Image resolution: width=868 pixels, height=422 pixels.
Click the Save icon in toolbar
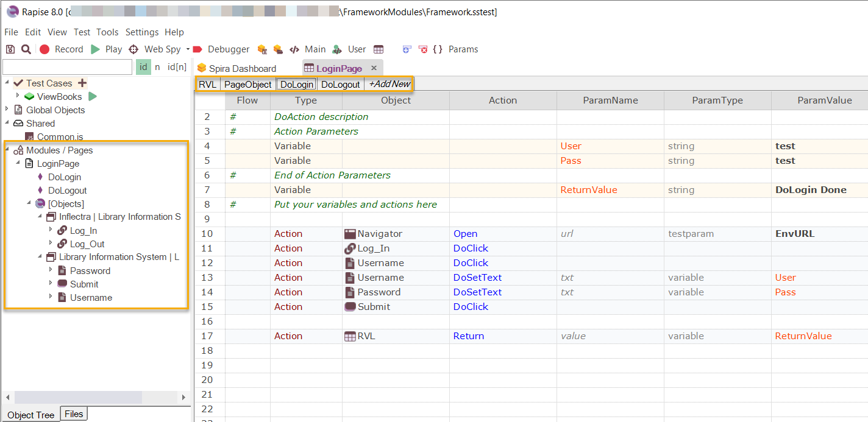tap(10, 49)
